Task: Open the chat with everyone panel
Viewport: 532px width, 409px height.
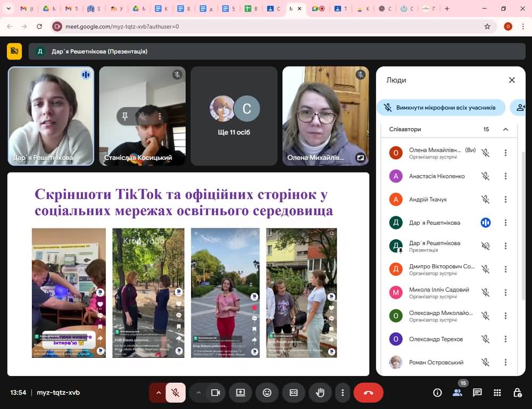Action: [x=477, y=392]
